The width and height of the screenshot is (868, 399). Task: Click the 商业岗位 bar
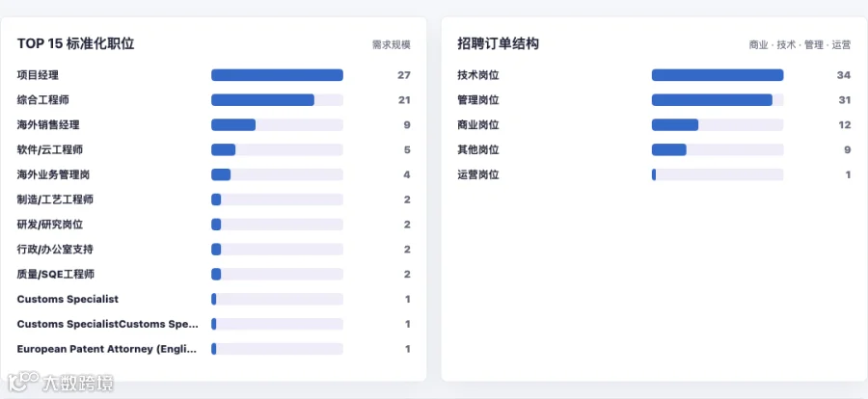point(718,125)
